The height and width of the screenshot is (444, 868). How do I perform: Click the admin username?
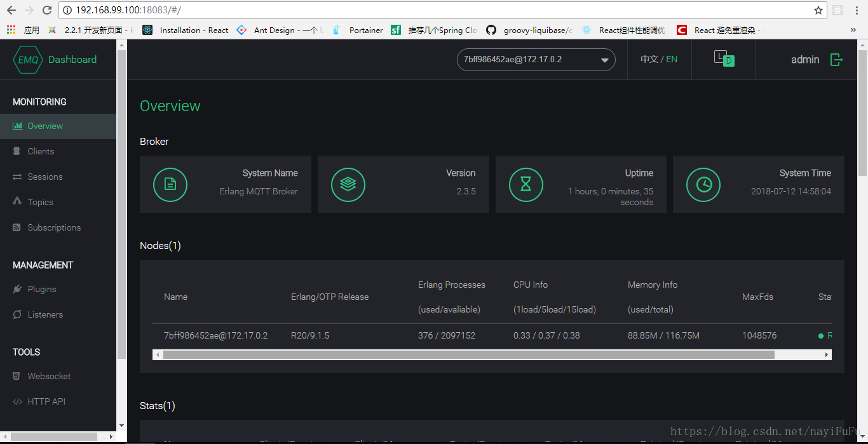click(805, 60)
